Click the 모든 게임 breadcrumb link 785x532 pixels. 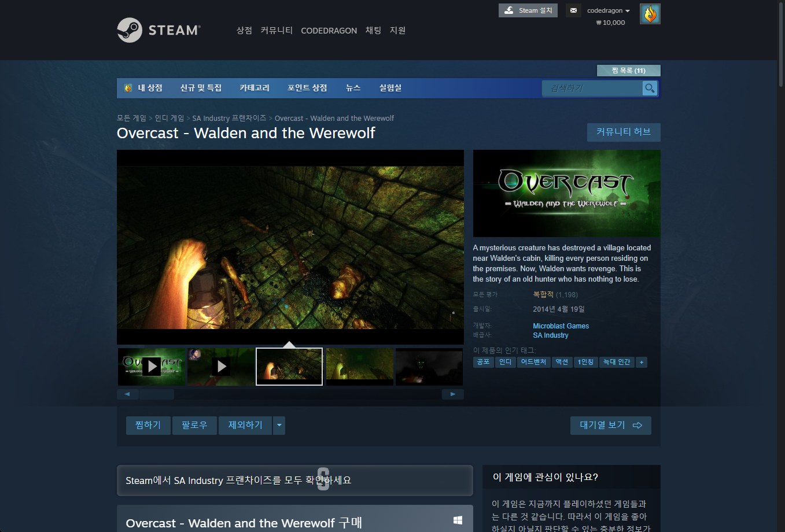[x=131, y=118]
